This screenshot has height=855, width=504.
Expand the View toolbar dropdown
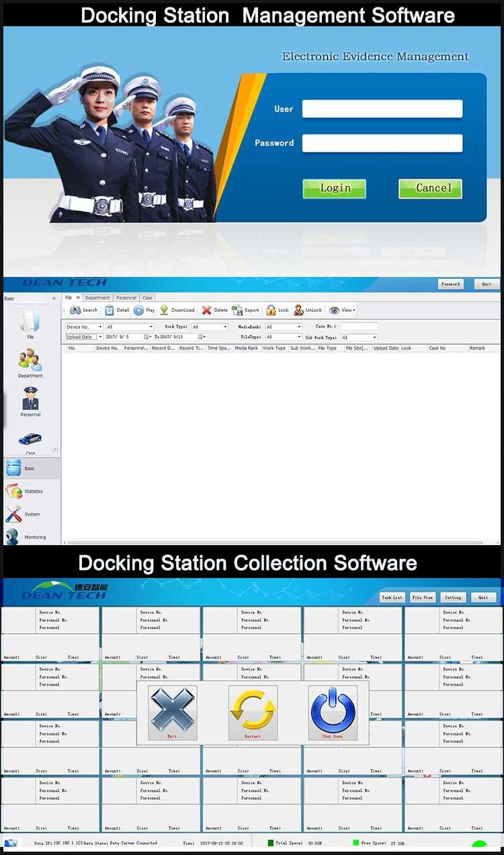click(x=342, y=311)
